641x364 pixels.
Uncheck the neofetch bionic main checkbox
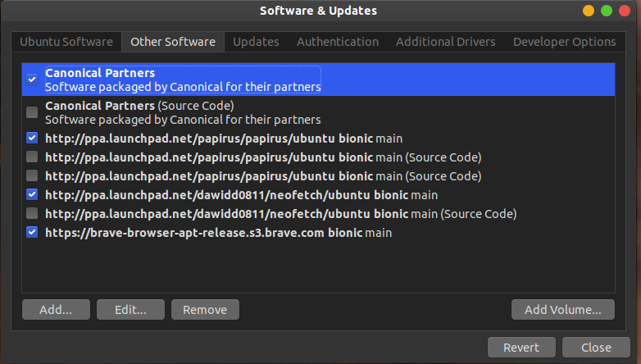point(32,194)
